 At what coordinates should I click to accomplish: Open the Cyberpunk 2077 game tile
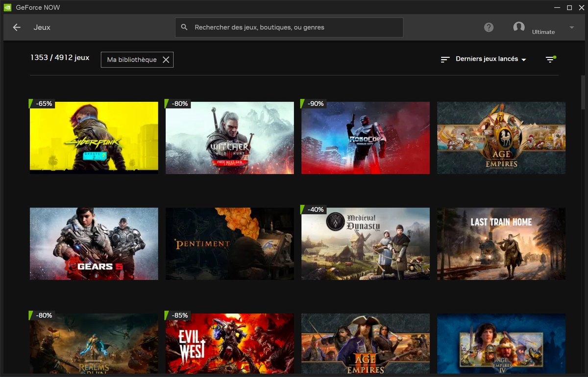click(x=94, y=138)
